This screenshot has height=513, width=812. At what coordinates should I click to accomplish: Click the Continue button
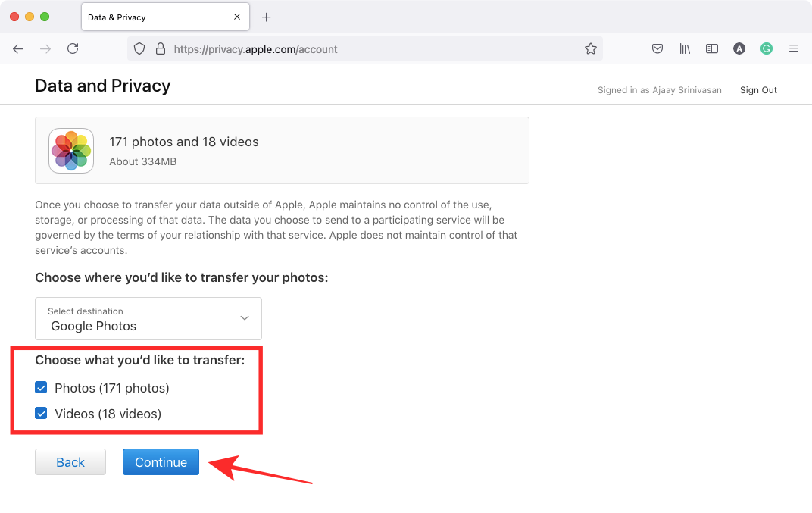161,461
